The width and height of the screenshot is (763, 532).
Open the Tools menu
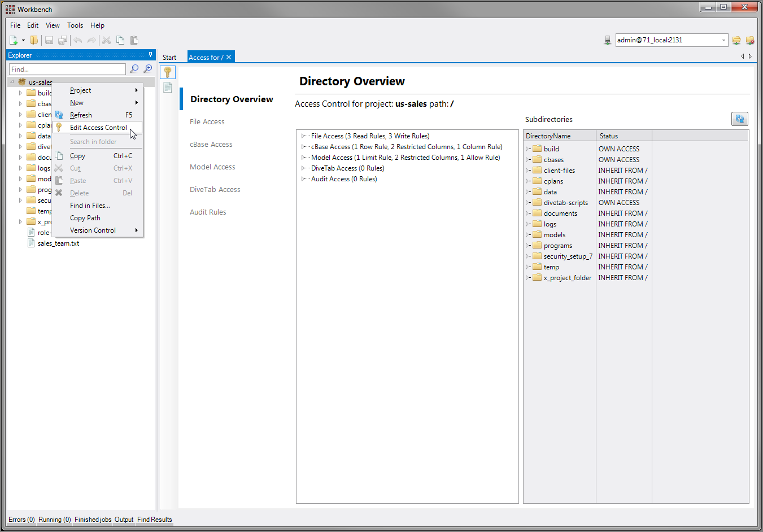75,25
